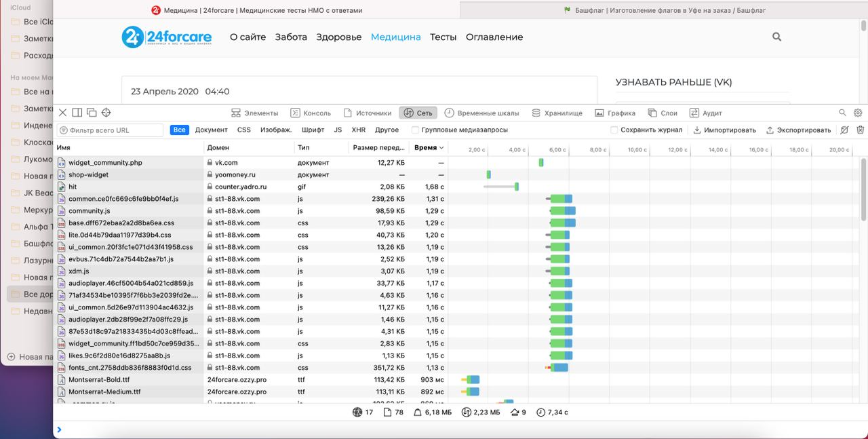Click the Экспортировать button
868x439 pixels.
798,130
